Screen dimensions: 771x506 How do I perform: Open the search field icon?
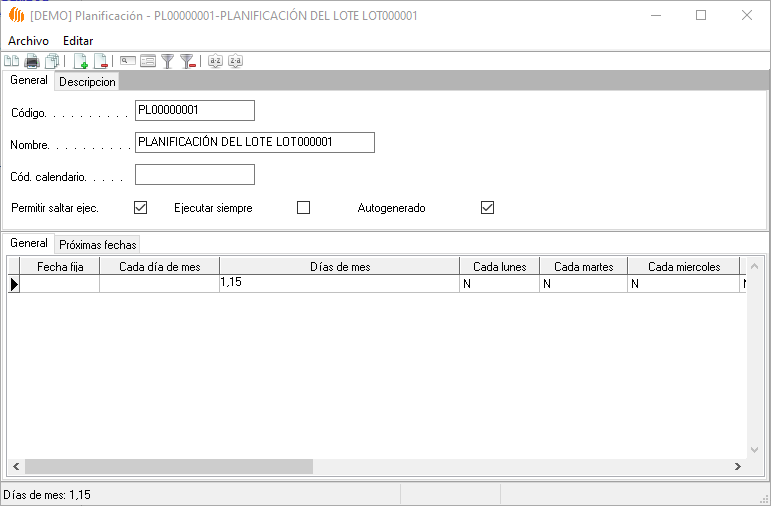pos(128,61)
